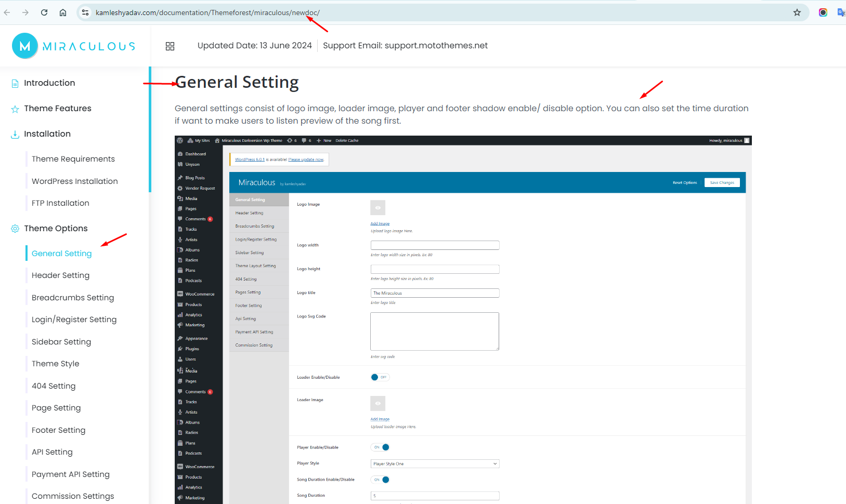Select Header Setting in sidebar
846x504 pixels.
(60, 275)
